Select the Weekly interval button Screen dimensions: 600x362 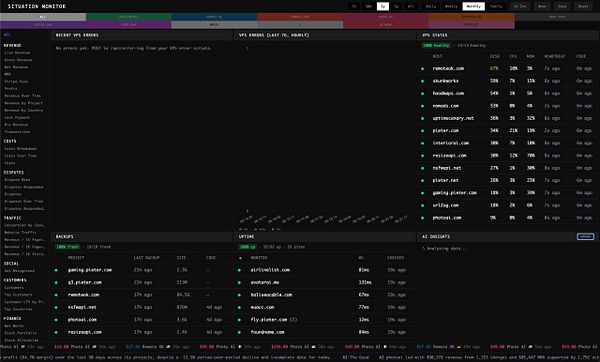[451, 6]
